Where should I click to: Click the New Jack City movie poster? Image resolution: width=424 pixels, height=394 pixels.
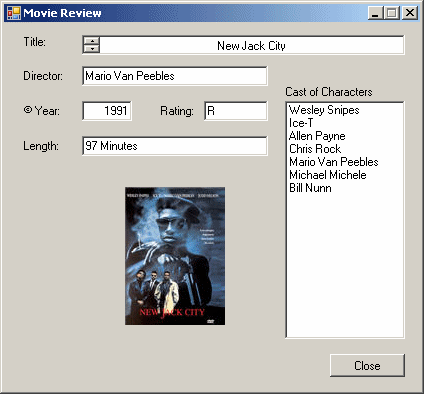[175, 256]
